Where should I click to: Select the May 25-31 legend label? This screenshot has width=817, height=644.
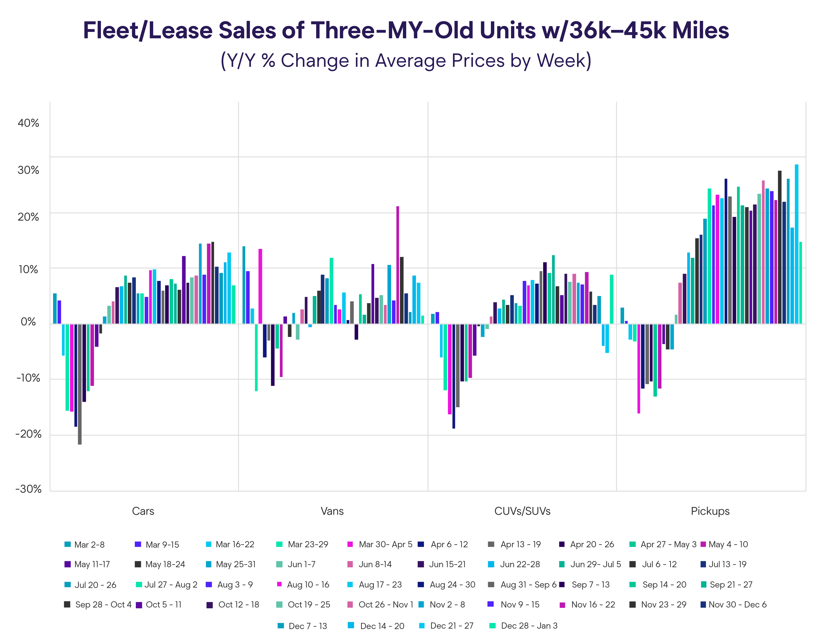pyautogui.click(x=236, y=564)
